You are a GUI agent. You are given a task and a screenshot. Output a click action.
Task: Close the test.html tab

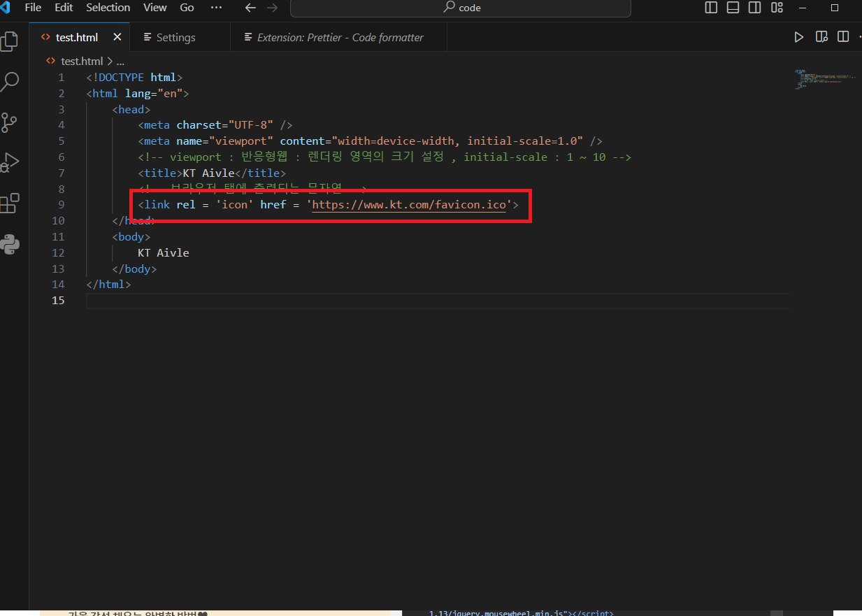coord(117,37)
